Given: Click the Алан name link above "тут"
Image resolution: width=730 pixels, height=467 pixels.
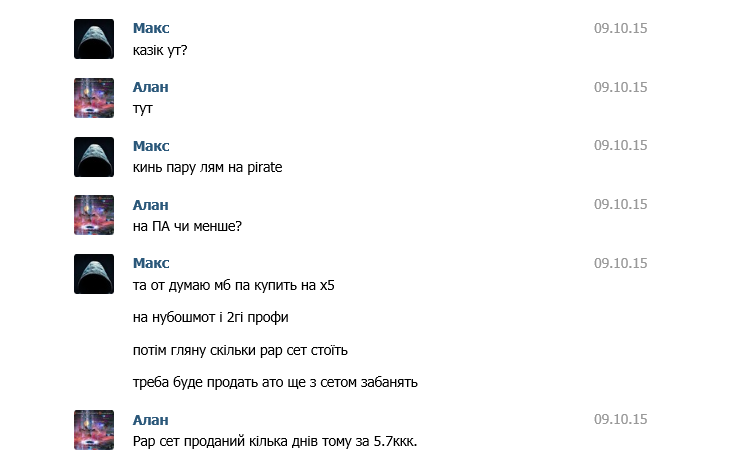Looking at the screenshot, I should 150,87.
